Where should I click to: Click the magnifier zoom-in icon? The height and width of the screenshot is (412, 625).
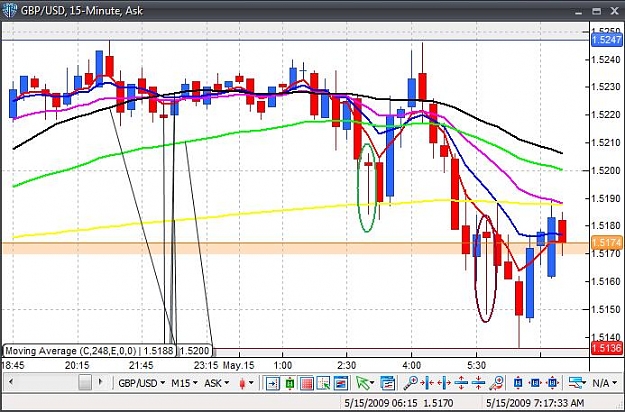pos(410,383)
